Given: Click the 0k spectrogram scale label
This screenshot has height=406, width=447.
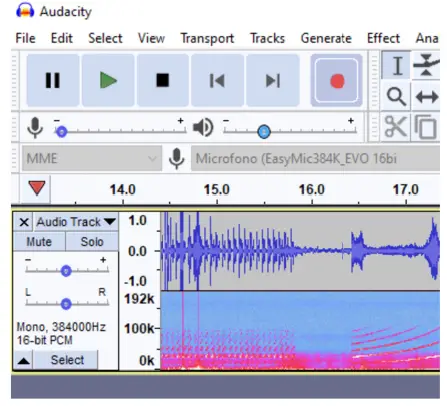Looking at the screenshot, I should click(147, 360).
